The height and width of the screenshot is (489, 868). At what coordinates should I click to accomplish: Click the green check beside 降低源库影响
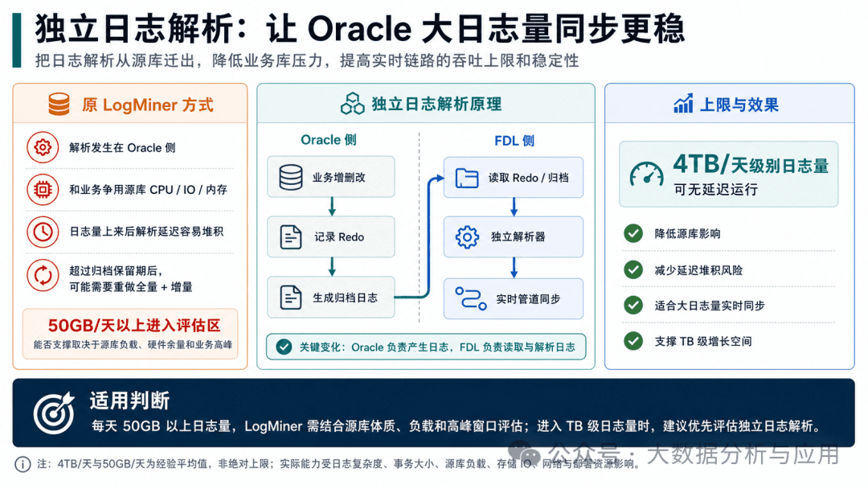[633, 234]
